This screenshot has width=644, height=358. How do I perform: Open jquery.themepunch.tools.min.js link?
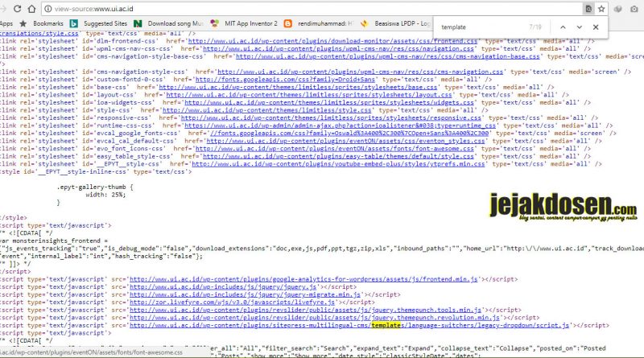305,310
